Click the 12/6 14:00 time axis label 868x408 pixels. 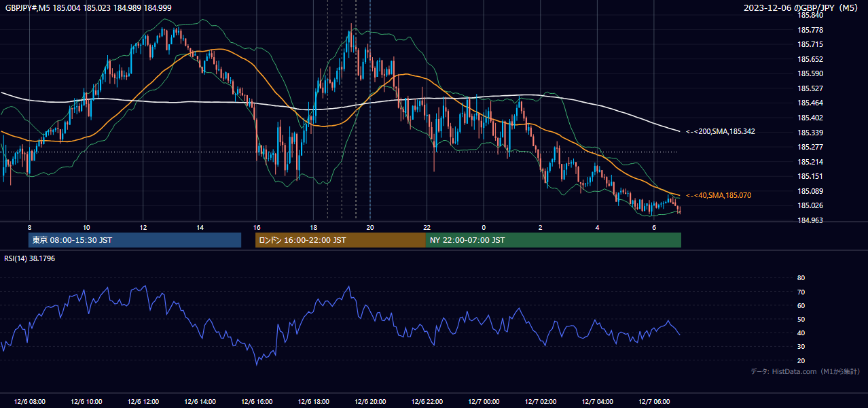point(200,401)
